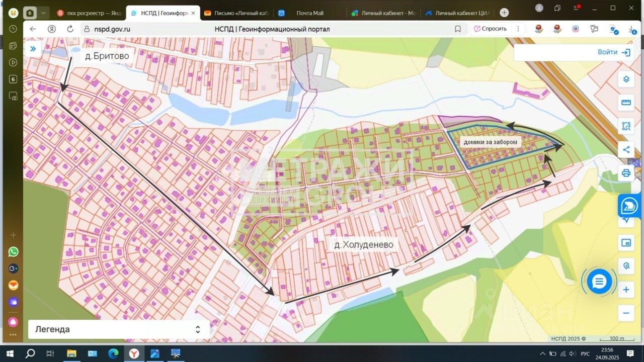Click the Спросить button in address bar
This screenshot has height=362, width=644.
click(490, 29)
